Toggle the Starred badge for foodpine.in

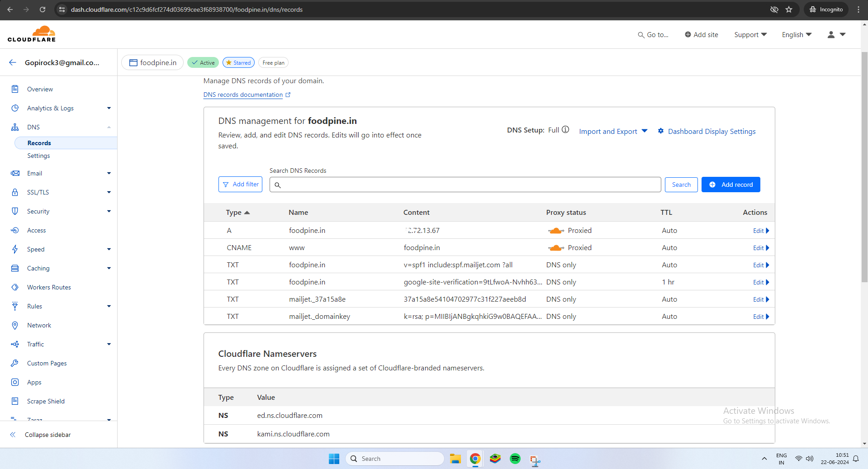click(238, 63)
